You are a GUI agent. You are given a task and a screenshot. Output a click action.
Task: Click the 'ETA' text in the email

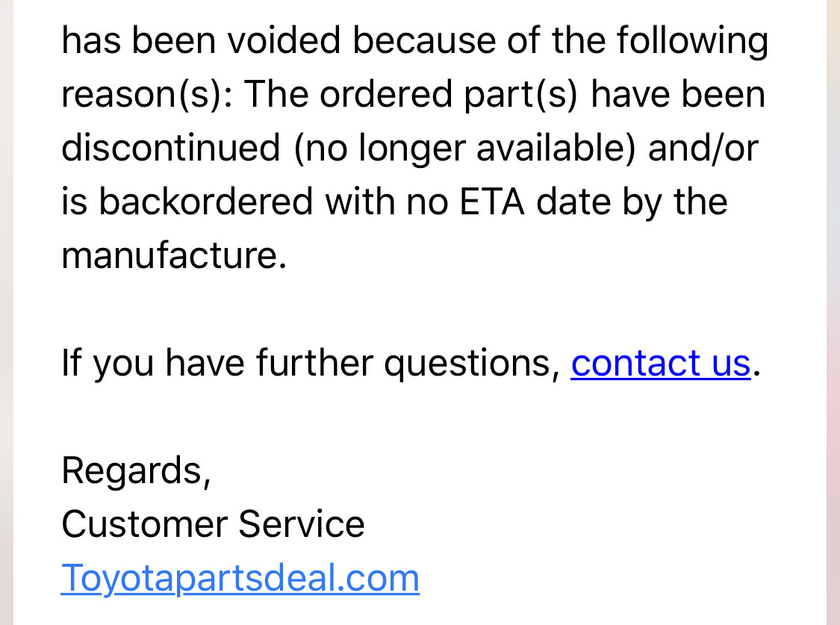coord(492,202)
